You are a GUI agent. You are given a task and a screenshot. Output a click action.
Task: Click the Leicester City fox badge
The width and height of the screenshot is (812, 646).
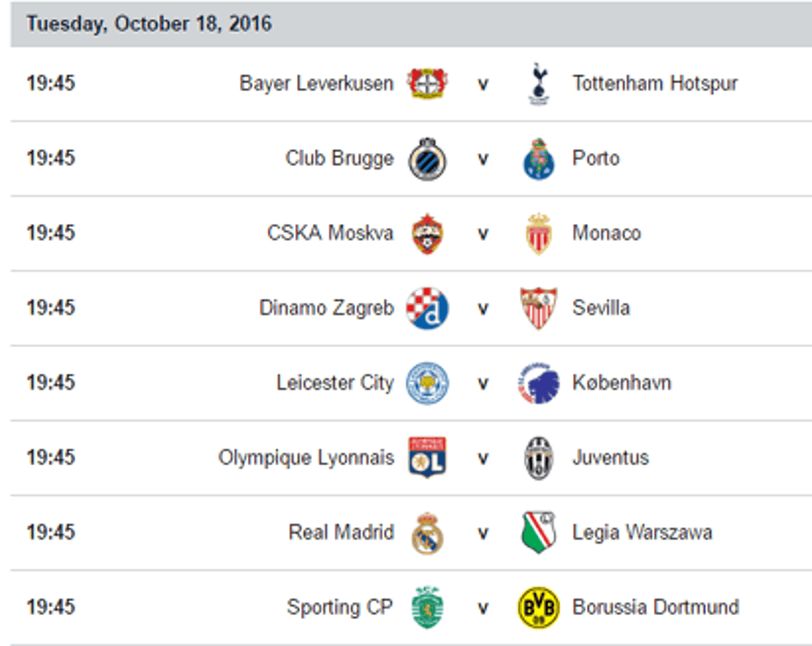coord(427,383)
